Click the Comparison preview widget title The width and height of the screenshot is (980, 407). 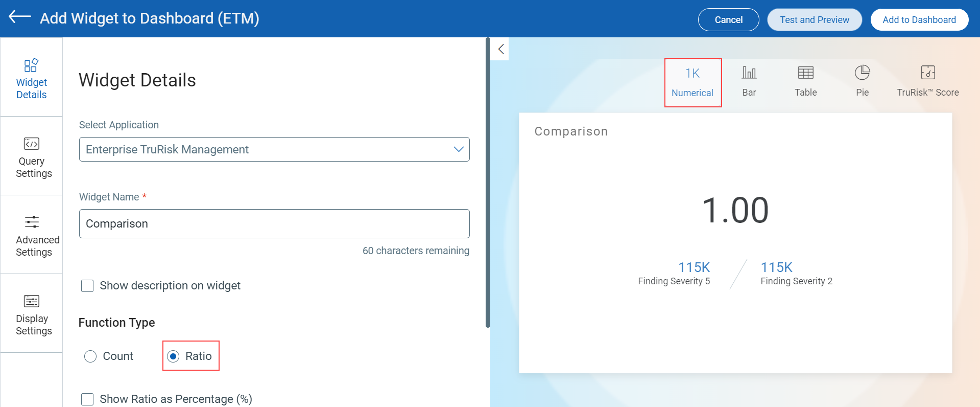click(x=571, y=131)
